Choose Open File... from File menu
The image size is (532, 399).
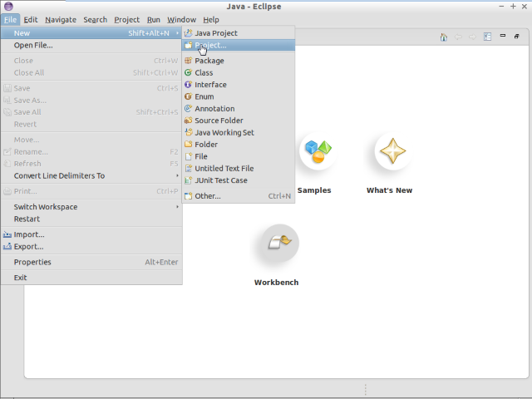(91, 45)
